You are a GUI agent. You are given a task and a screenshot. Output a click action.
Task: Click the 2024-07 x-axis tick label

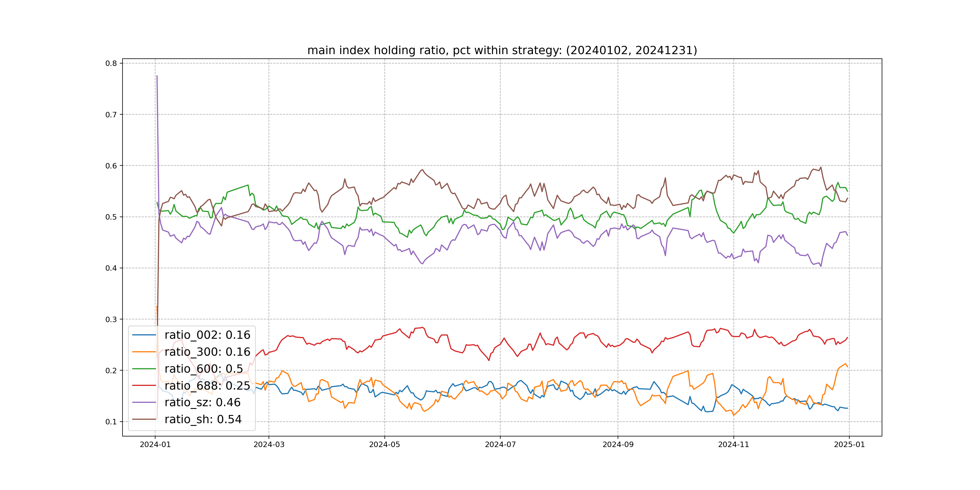(500, 445)
